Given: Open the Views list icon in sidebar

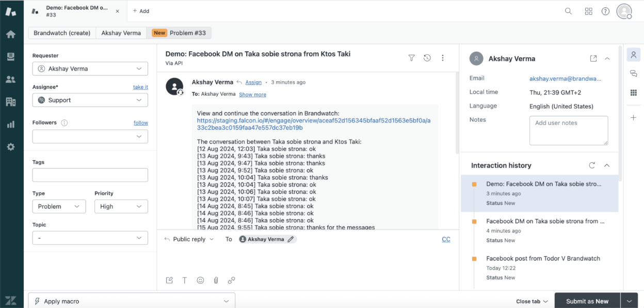Looking at the screenshot, I should 11,57.
